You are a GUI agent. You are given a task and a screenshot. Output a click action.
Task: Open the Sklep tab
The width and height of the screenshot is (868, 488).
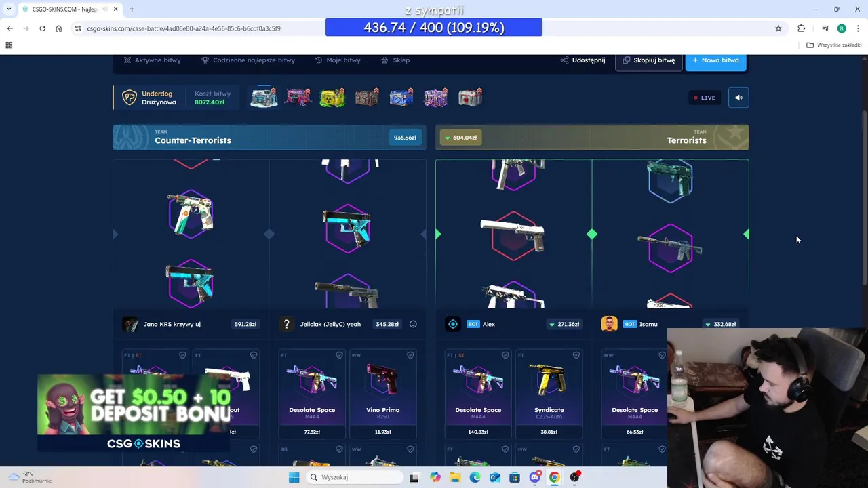(x=395, y=60)
